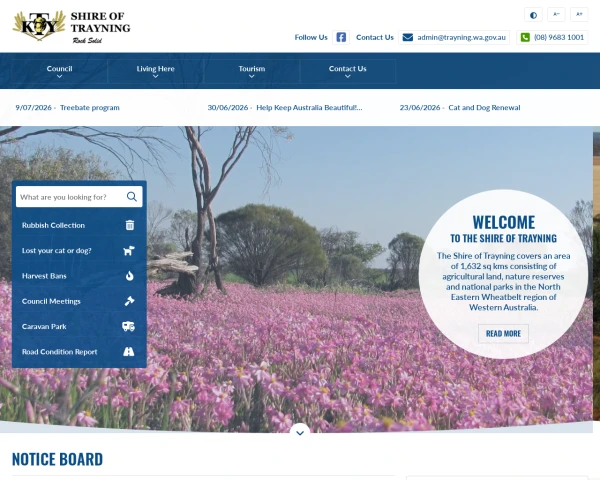Click the Shire of Trayning logo
The height and width of the screenshot is (480, 600).
pos(72,27)
